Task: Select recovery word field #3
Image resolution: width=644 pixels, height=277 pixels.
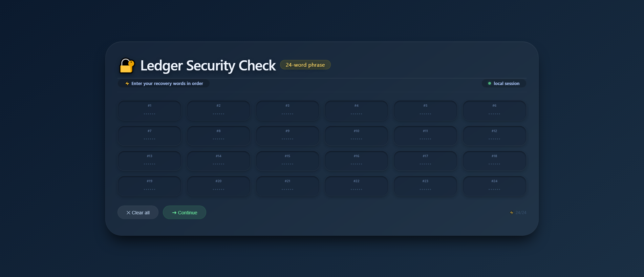Action: (x=287, y=110)
